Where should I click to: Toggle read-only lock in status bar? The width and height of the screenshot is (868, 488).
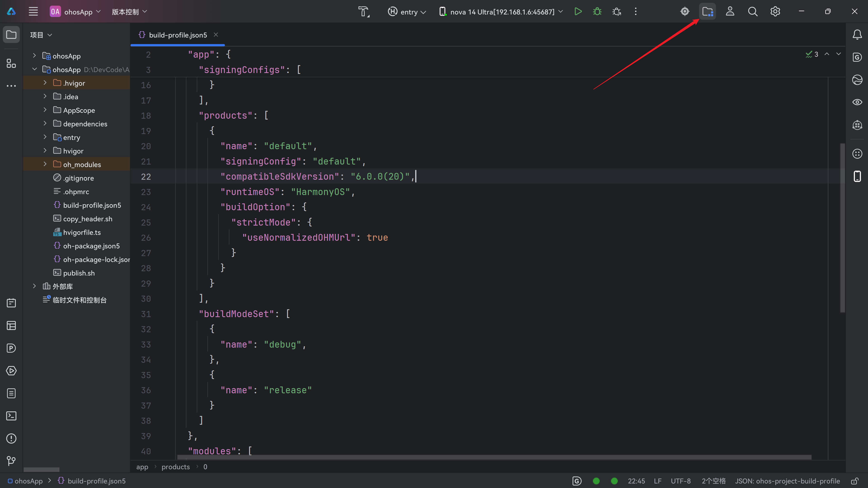854,481
